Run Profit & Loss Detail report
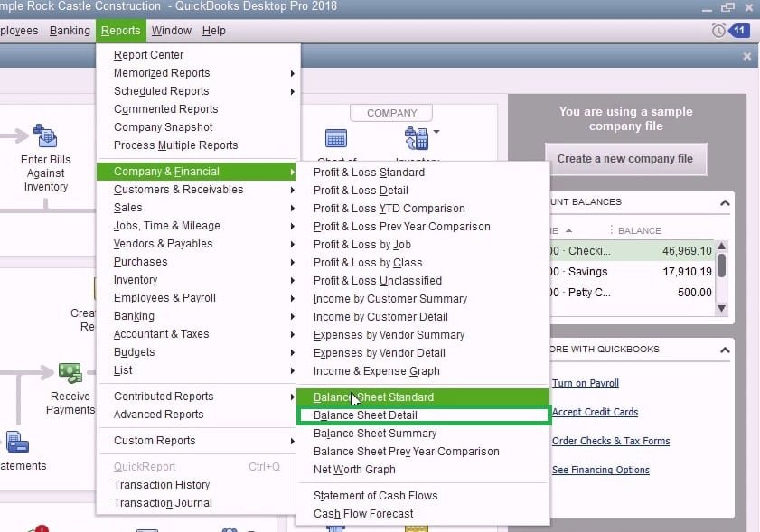This screenshot has width=760, height=532. pos(423,191)
